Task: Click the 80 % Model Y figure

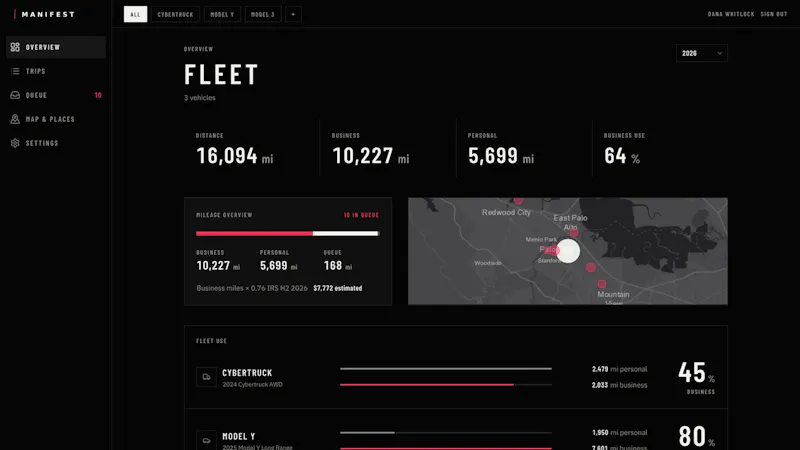Action: [696, 437]
